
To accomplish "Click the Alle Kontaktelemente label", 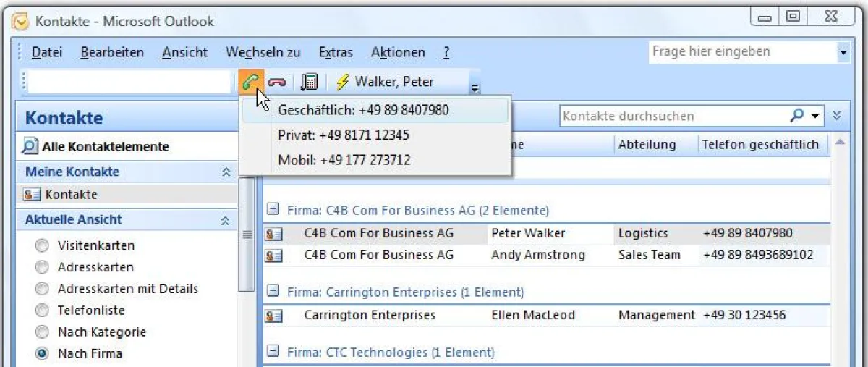I will (105, 147).
